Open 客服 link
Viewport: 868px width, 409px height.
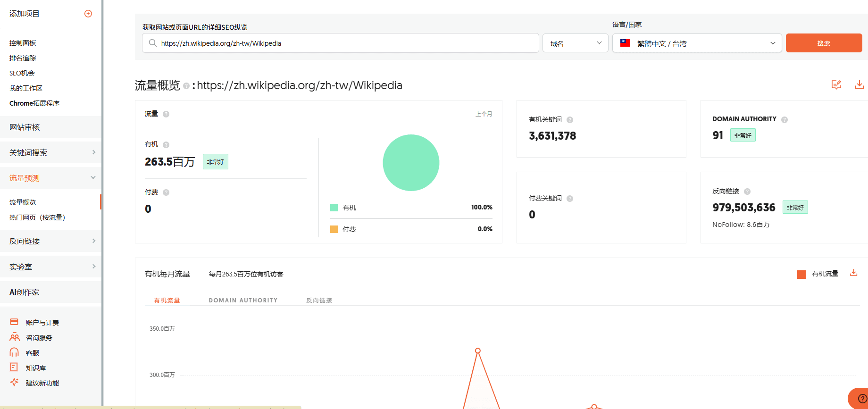(x=33, y=353)
